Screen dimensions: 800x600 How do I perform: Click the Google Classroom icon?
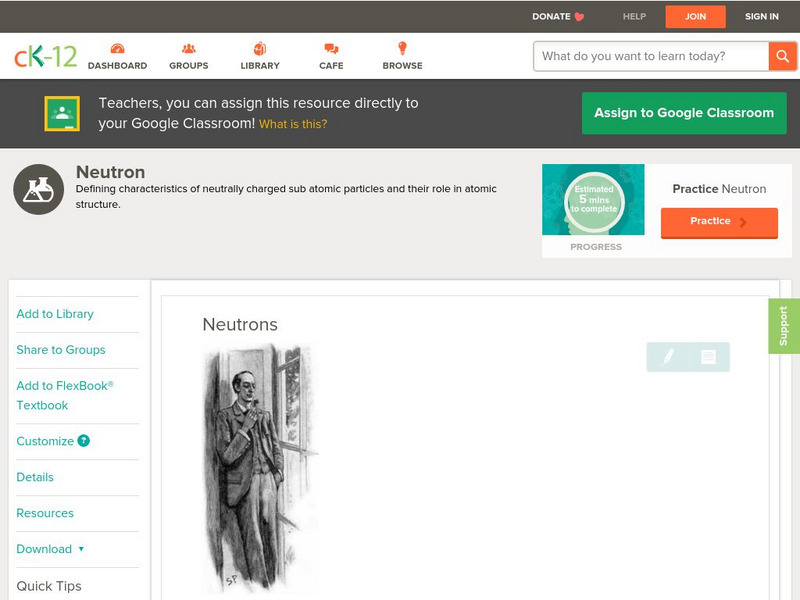[62, 113]
